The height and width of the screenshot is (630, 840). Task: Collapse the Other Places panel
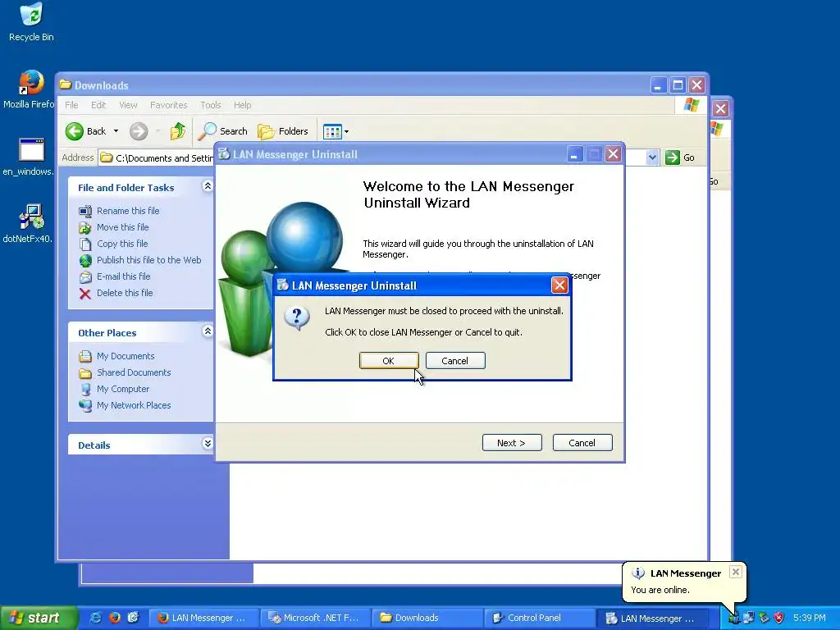(x=208, y=331)
